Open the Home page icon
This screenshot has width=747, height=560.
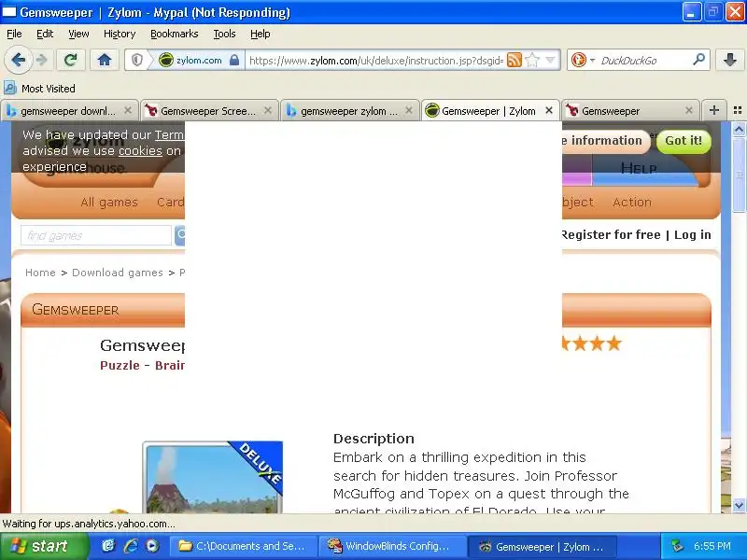click(x=105, y=60)
